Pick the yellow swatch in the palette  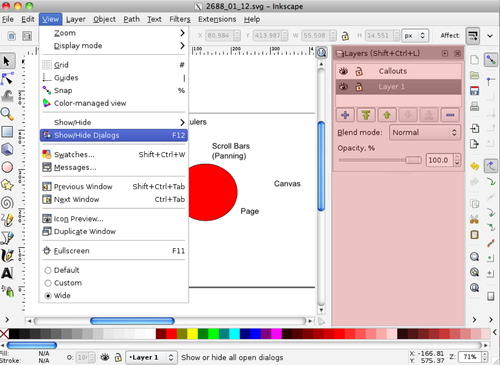click(x=193, y=334)
